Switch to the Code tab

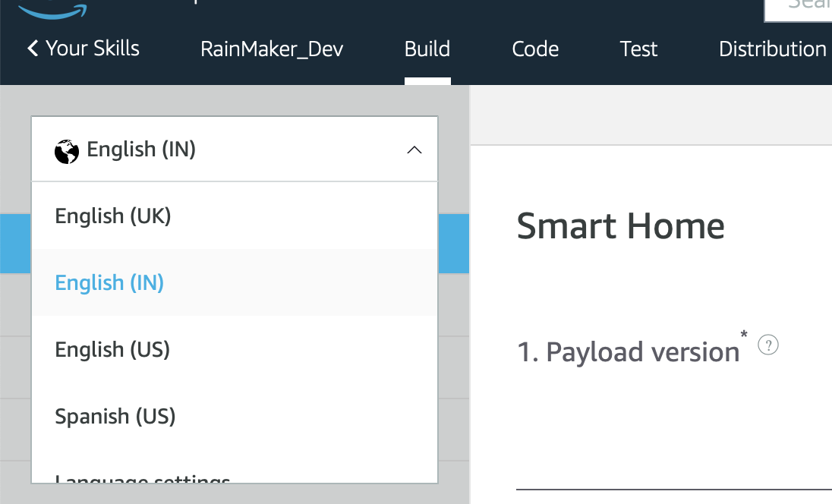(535, 49)
